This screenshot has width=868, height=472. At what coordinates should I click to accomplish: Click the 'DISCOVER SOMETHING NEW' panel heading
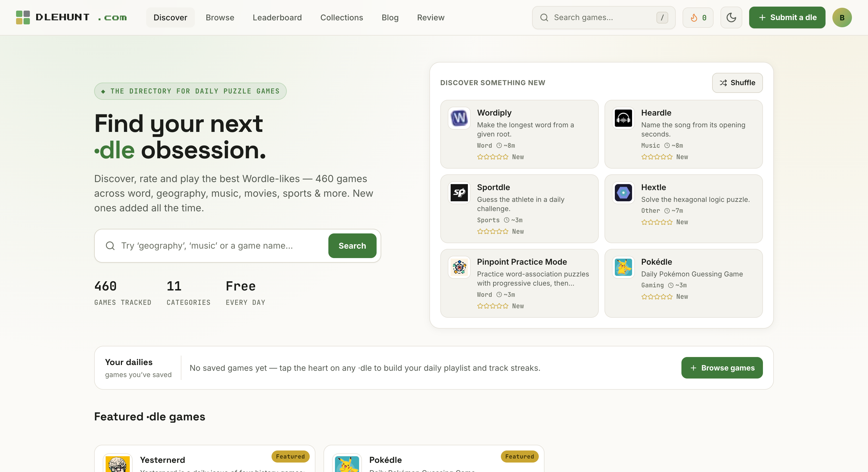(x=493, y=83)
